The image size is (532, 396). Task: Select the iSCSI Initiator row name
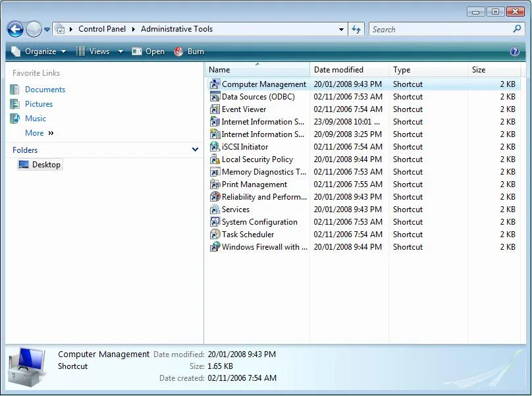(245, 147)
